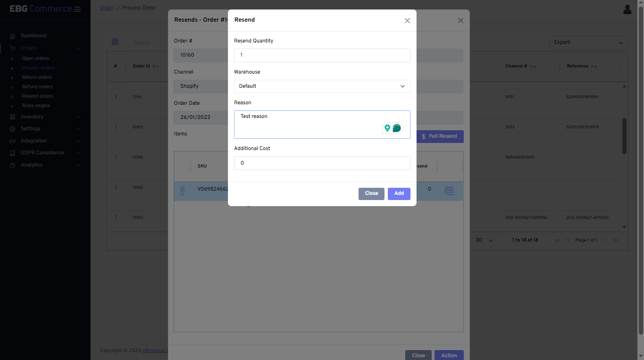Click the lightbulb suggestion icon in the Reason field
The height and width of the screenshot is (360, 644).
click(388, 128)
